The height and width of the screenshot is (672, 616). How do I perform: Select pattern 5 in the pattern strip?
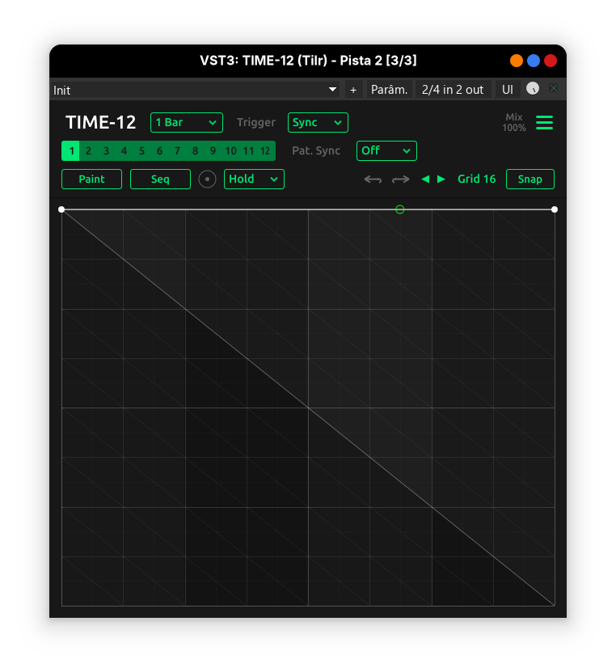[x=141, y=151]
